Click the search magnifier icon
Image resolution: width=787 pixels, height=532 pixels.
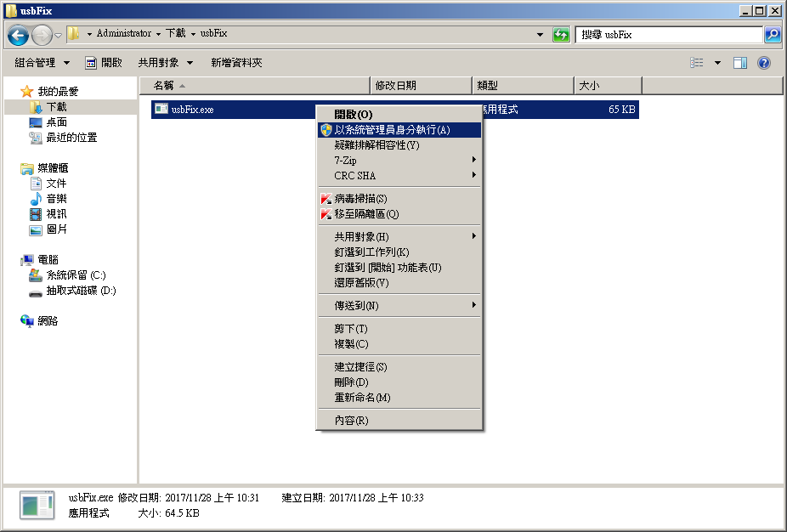point(772,35)
